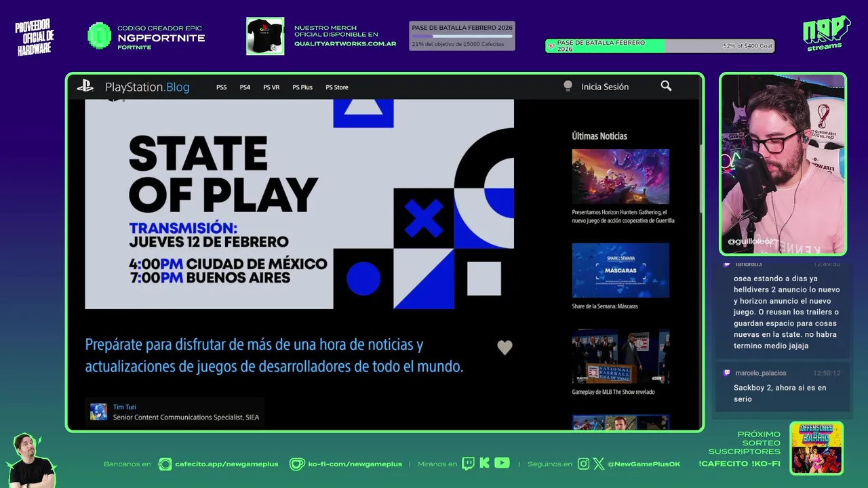The height and width of the screenshot is (488, 868).
Task: Open the Gameplay de MLB The Show revelado link
Action: pos(613,392)
